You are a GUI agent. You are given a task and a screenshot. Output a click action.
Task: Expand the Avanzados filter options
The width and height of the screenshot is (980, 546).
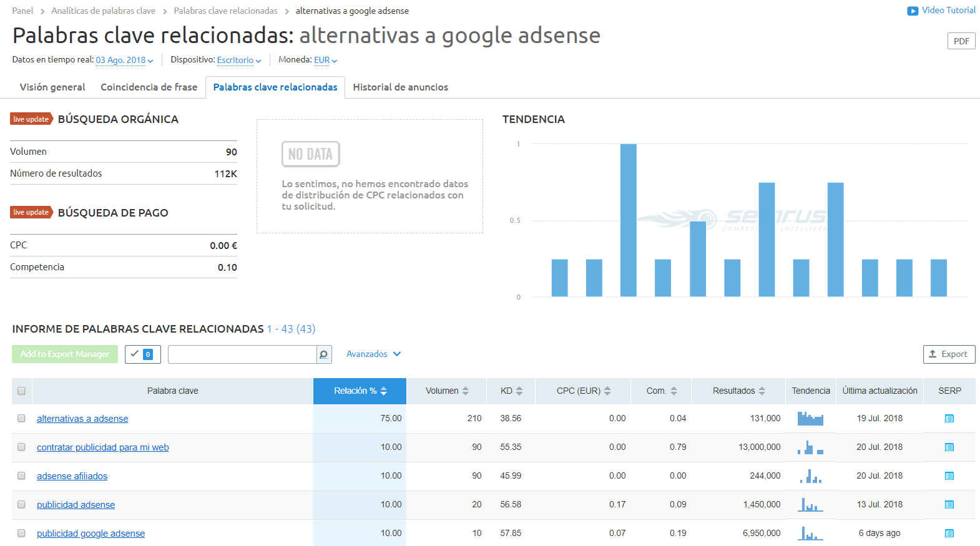tap(373, 354)
